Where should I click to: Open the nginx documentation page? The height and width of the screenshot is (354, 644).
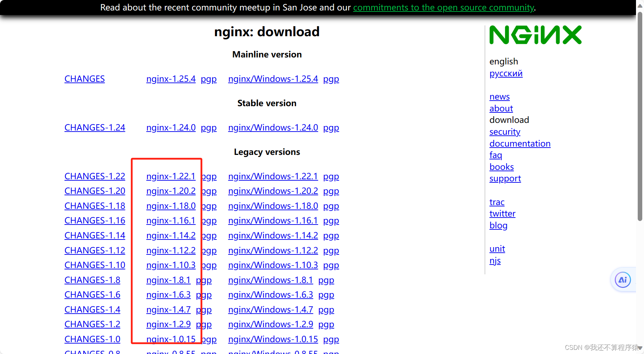pos(520,143)
